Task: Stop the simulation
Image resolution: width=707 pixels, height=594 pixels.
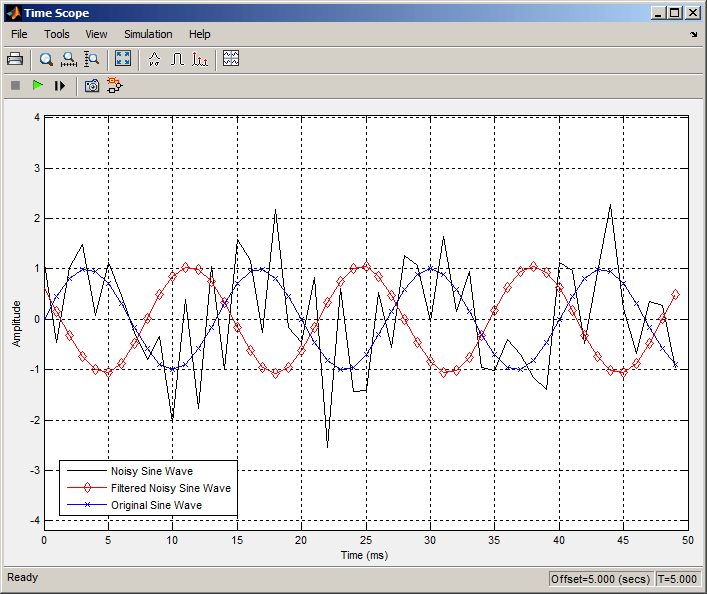Action: [x=15, y=86]
